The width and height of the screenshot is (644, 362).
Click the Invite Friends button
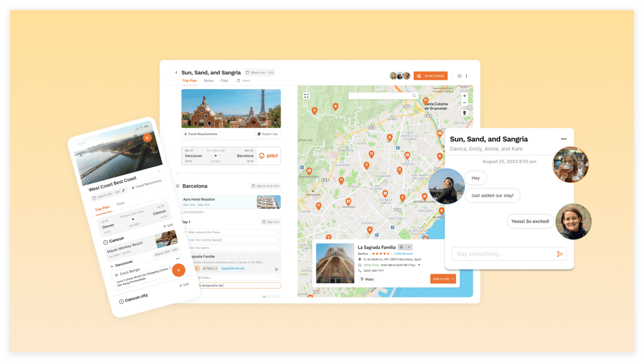click(x=430, y=76)
